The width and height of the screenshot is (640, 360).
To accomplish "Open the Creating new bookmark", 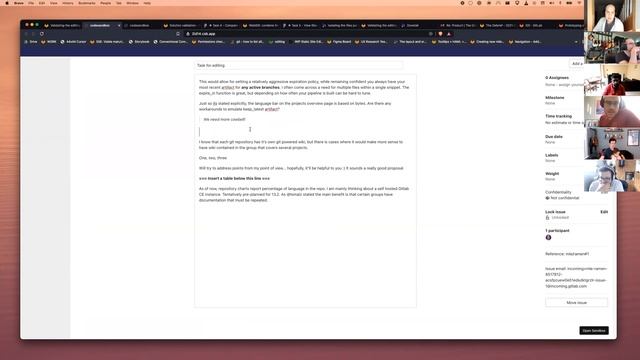I will [x=487, y=42].
